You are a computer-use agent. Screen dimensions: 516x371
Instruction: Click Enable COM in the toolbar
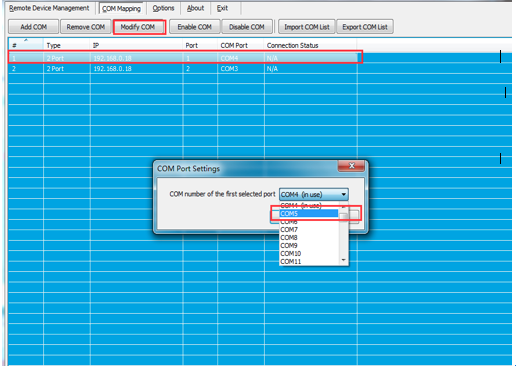[195, 27]
